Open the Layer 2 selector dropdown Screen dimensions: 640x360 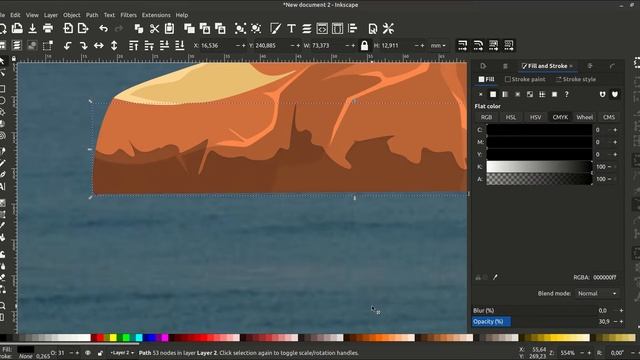tap(122, 353)
